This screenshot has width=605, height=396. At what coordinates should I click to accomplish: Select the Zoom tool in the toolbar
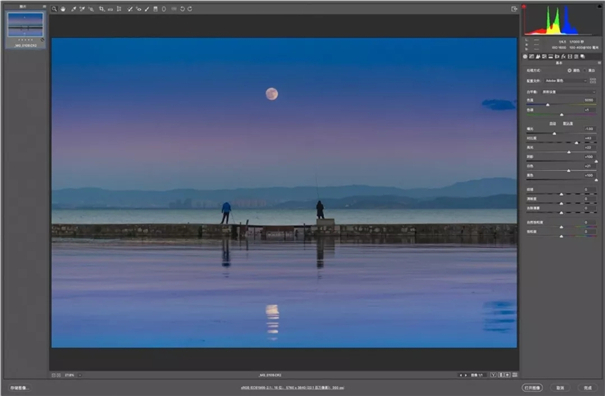54,9
